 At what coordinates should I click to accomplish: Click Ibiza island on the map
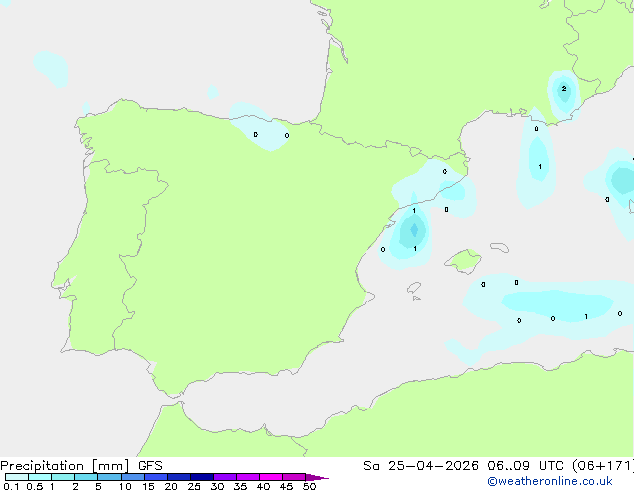[414, 288]
